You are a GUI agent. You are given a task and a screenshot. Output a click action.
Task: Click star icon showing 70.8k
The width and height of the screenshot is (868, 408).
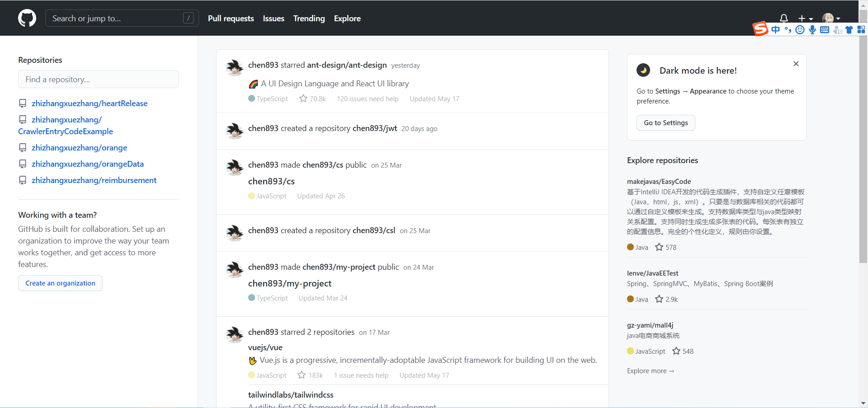(303, 98)
